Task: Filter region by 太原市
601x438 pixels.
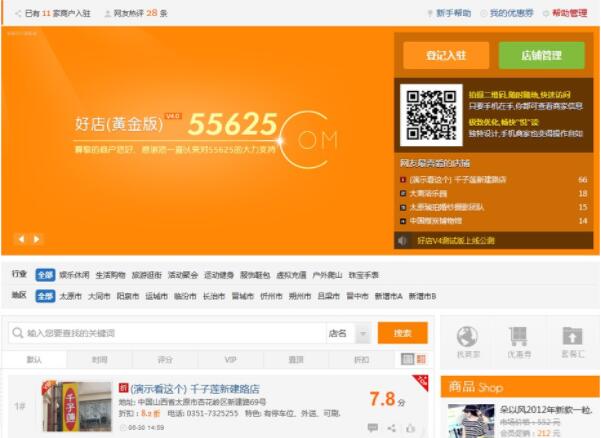Action: (x=71, y=296)
